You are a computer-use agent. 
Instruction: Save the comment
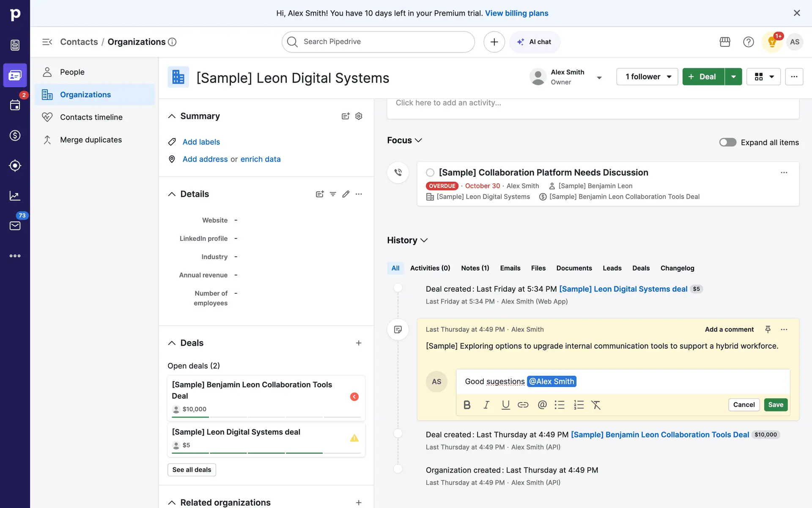coord(776,405)
